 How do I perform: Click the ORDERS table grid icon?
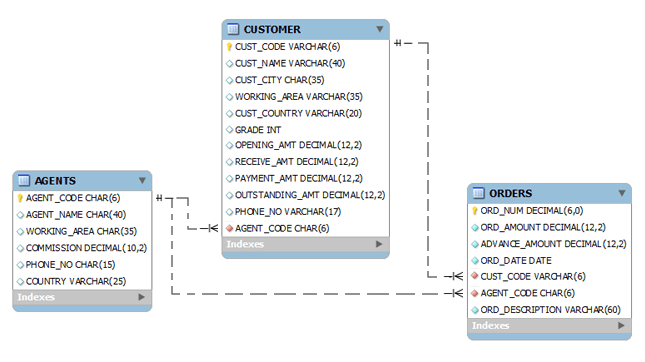click(478, 193)
